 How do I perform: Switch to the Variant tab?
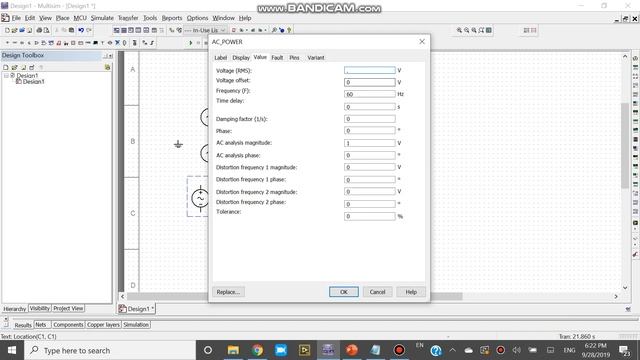pyautogui.click(x=316, y=58)
